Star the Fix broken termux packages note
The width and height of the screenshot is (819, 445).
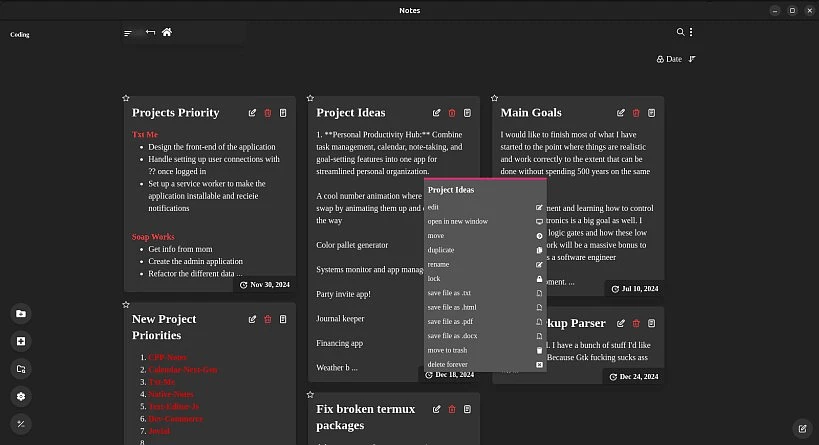[310, 395]
